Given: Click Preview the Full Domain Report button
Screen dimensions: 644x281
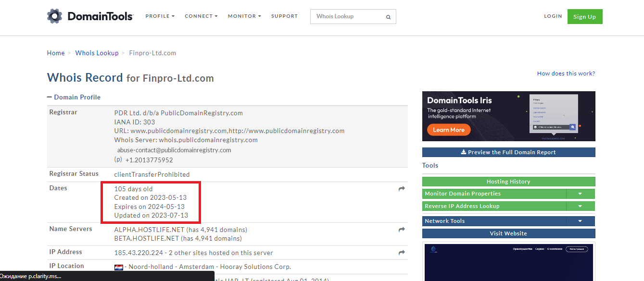Looking at the screenshot, I should (x=509, y=152).
